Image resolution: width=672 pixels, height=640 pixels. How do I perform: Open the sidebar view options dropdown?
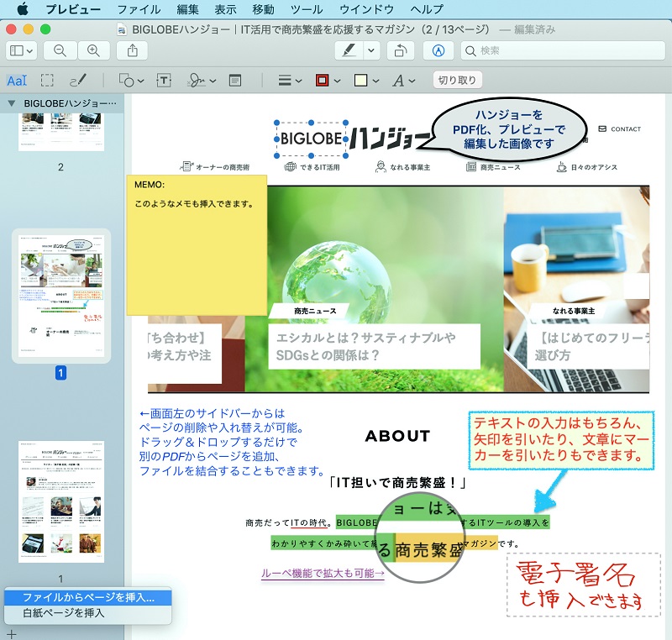coord(22,50)
